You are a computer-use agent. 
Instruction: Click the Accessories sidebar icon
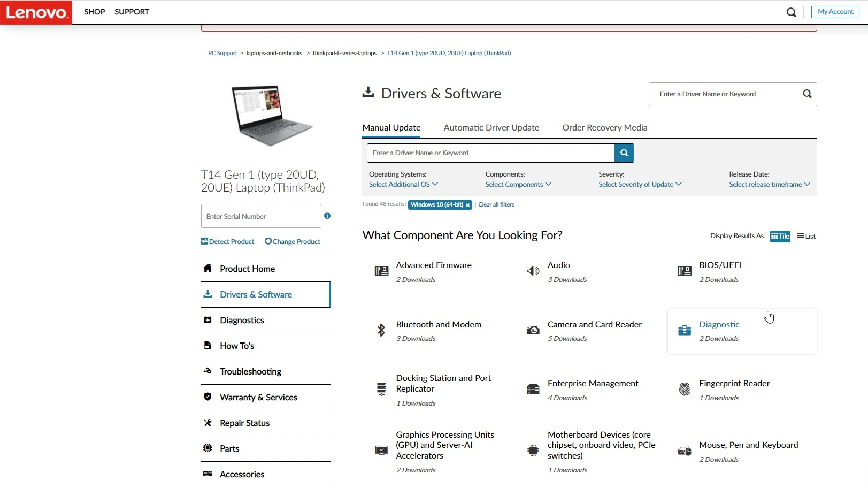(x=208, y=474)
